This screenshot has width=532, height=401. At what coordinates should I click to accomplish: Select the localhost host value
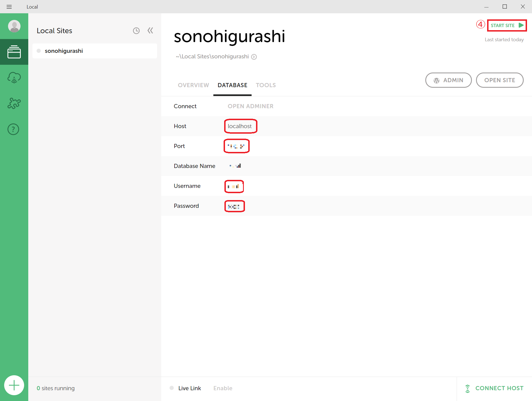click(240, 126)
